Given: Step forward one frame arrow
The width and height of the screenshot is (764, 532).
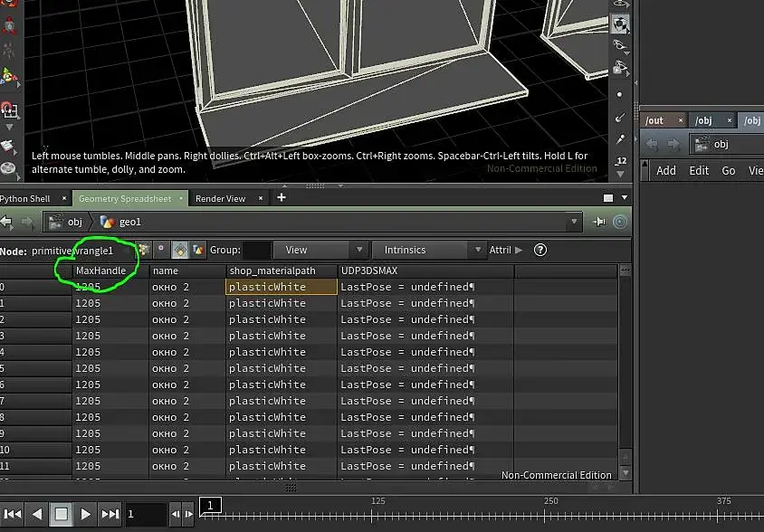Looking at the screenshot, I should 188,514.
